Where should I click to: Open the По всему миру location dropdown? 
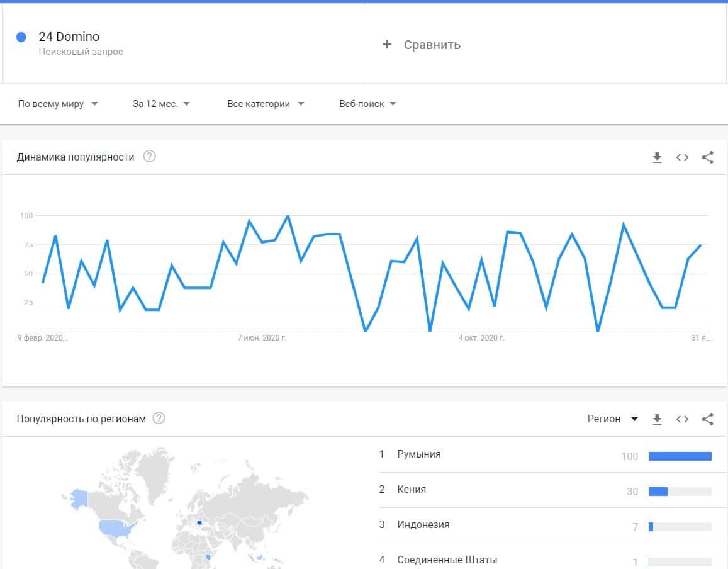pos(58,104)
